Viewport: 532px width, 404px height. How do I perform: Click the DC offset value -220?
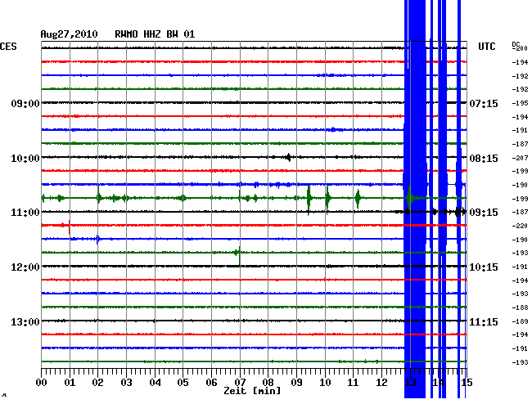coord(520,226)
